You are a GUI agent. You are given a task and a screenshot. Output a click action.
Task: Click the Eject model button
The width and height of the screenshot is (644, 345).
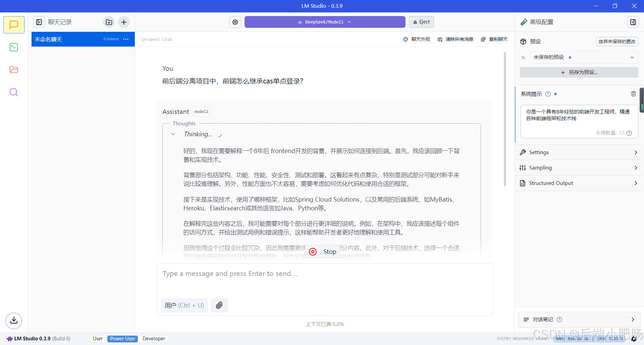421,22
